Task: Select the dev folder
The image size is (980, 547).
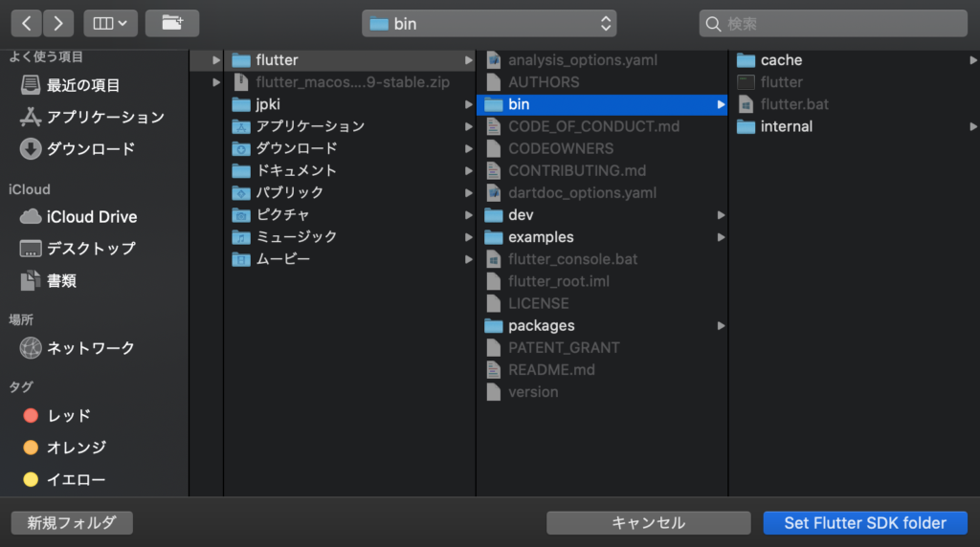Action: point(603,215)
